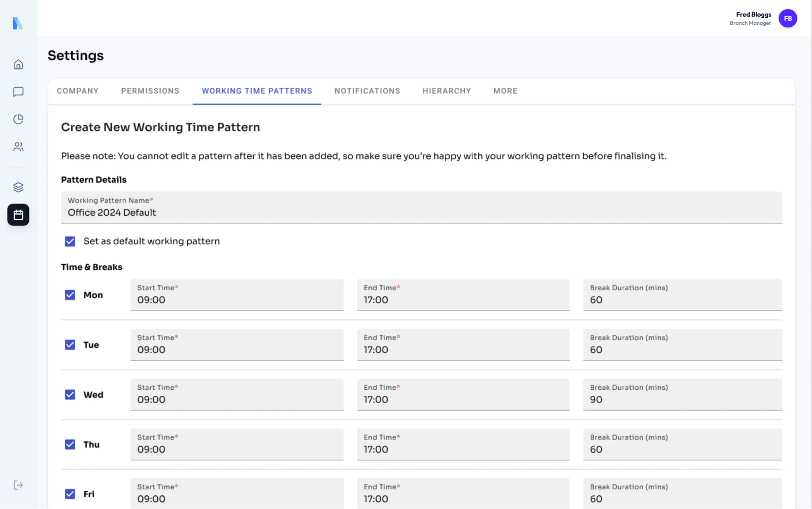812x509 pixels.
Task: Open the More tab
Action: point(505,91)
